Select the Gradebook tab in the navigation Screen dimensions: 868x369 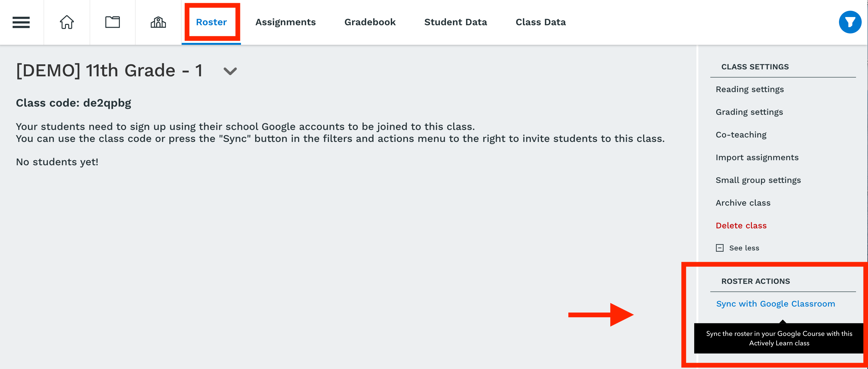[369, 22]
